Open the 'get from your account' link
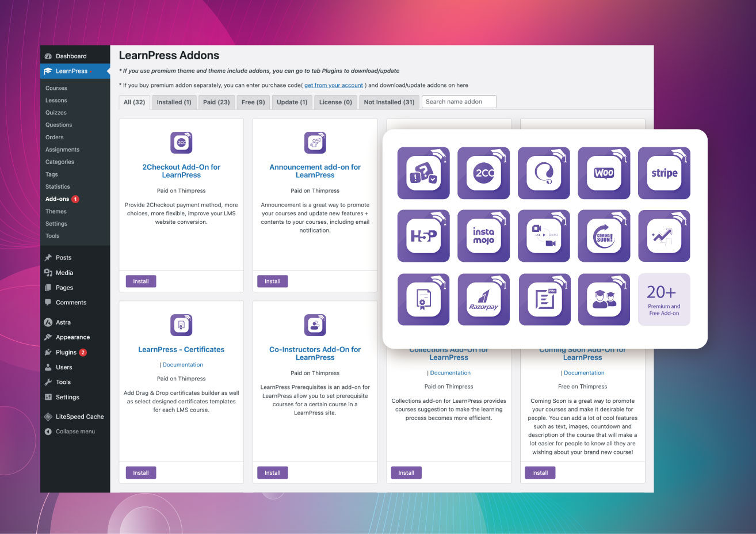Image resolution: width=756 pixels, height=534 pixels. (x=334, y=85)
